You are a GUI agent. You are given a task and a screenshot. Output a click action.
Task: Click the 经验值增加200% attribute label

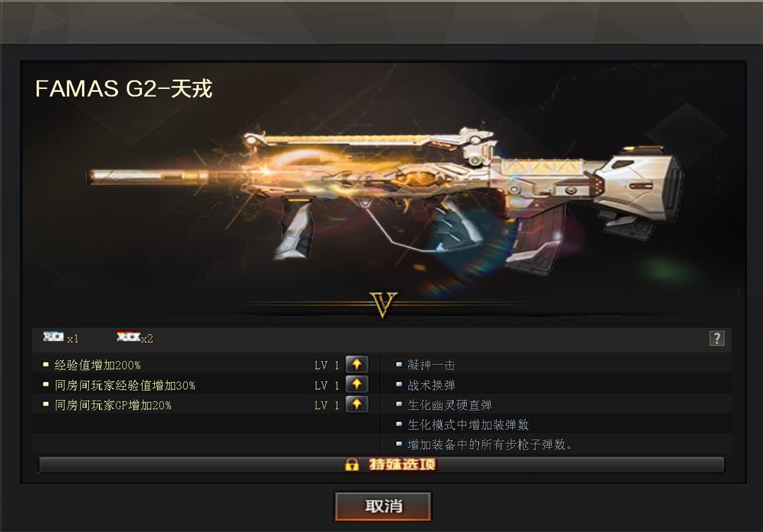pos(97,365)
